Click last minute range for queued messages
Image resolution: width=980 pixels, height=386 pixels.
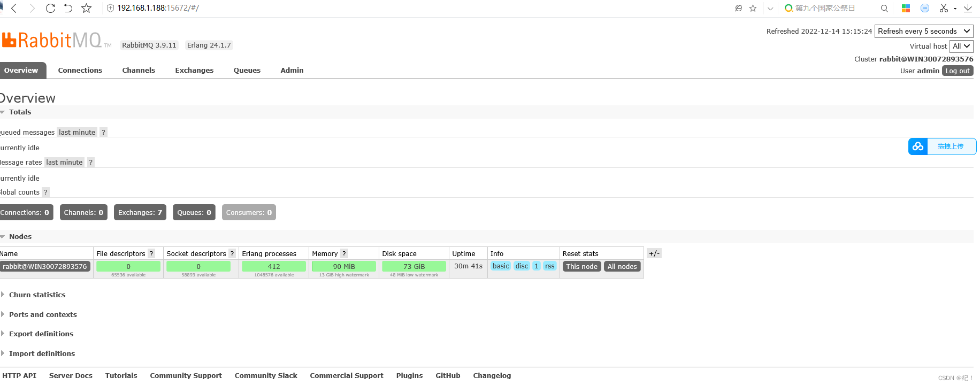tap(77, 132)
